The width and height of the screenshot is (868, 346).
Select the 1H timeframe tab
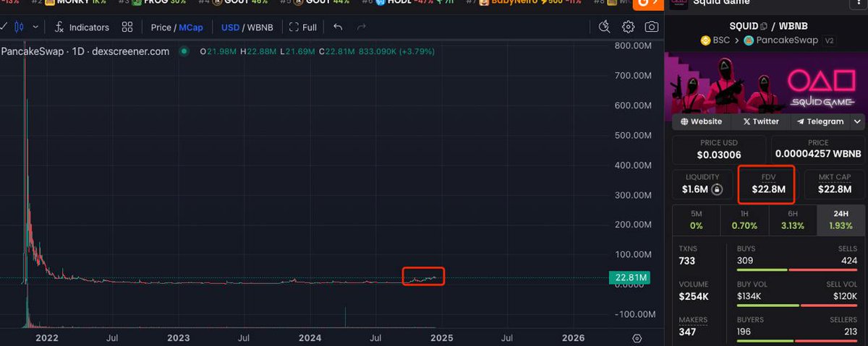744,220
